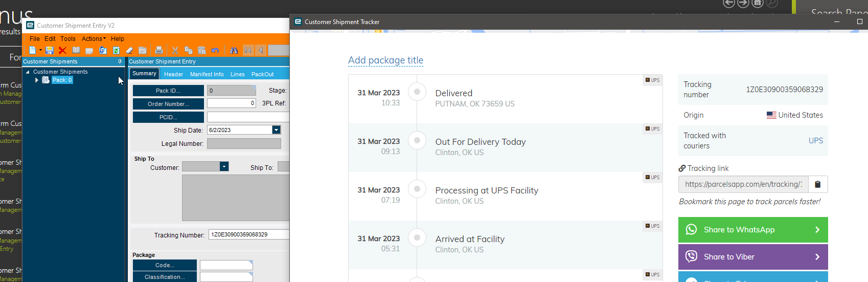
Task: Switch to the PackOut tab
Action: click(x=263, y=74)
